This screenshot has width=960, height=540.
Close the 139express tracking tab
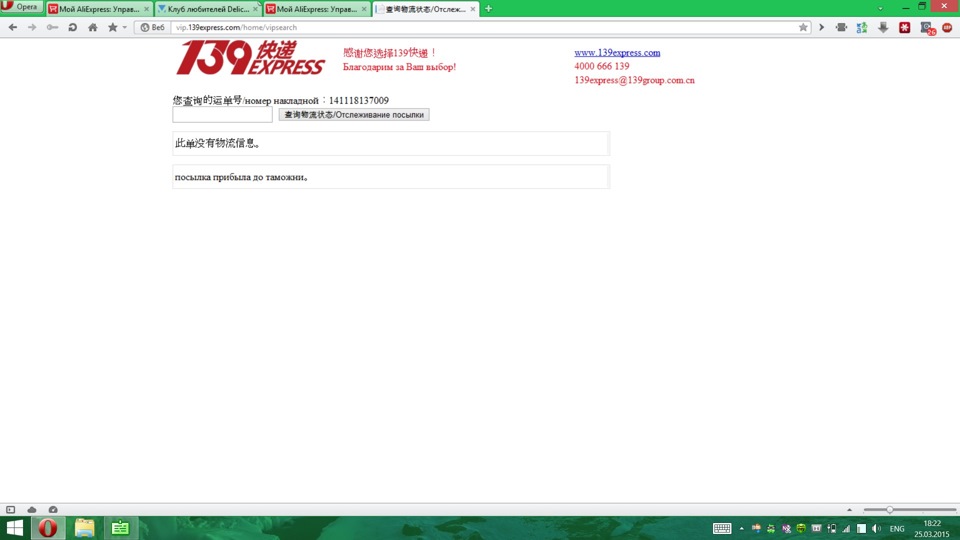click(473, 9)
